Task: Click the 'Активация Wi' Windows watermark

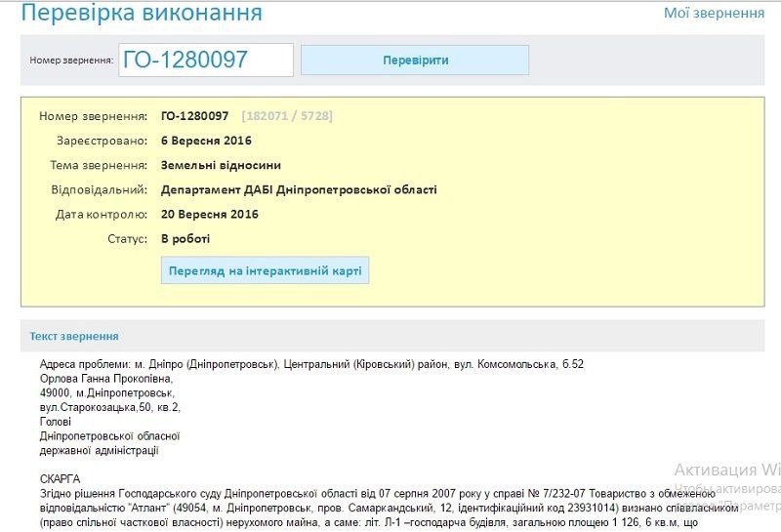Action: point(726,469)
